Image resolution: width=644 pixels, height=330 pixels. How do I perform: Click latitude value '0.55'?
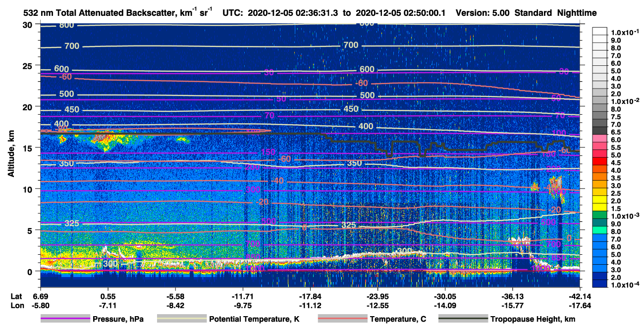tap(107, 297)
